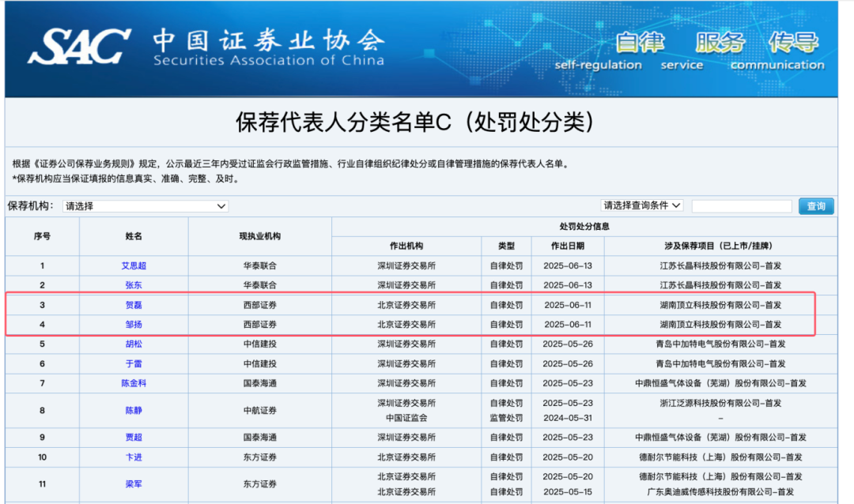Click 浙江泛源科技 project in row 8
854x504 pixels.
pyautogui.click(x=720, y=404)
